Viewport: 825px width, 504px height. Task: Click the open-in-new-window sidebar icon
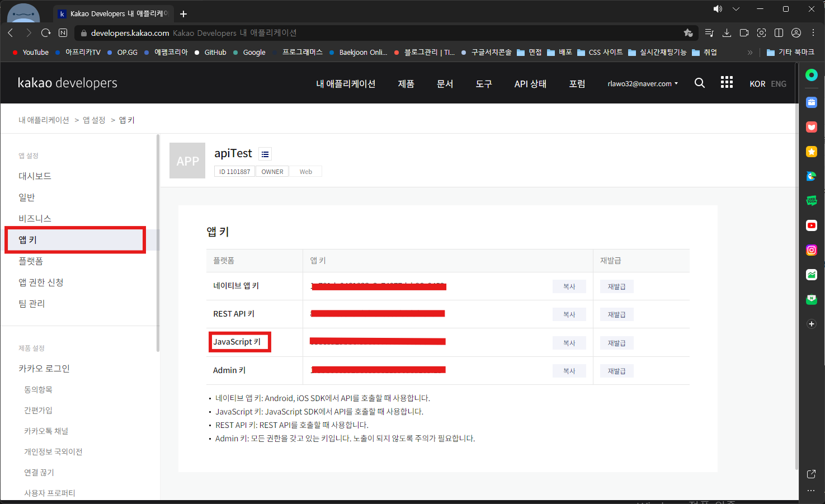coord(812,474)
